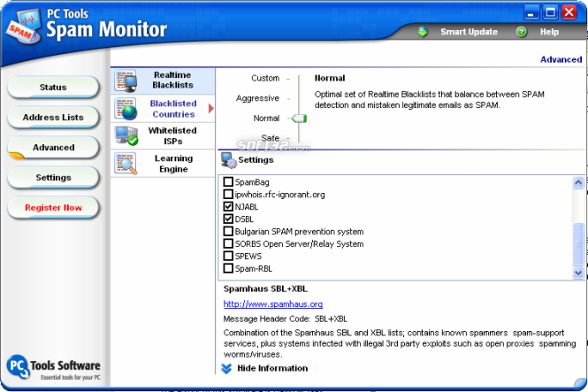Click the Advanced page title text
588x392 pixels.
(561, 59)
